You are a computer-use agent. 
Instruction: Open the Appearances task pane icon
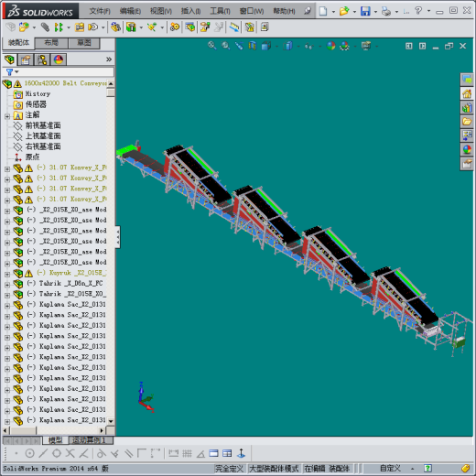tap(467, 149)
